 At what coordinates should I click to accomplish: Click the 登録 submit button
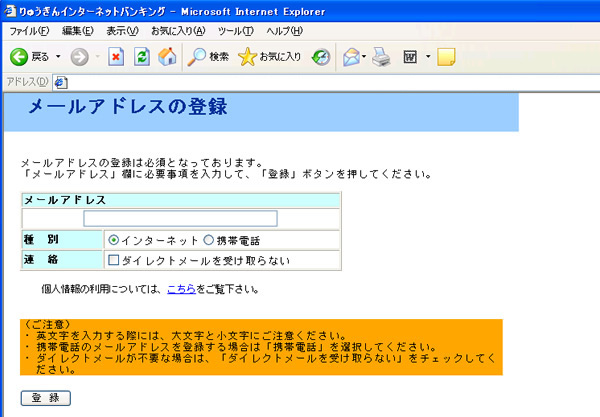tap(46, 398)
